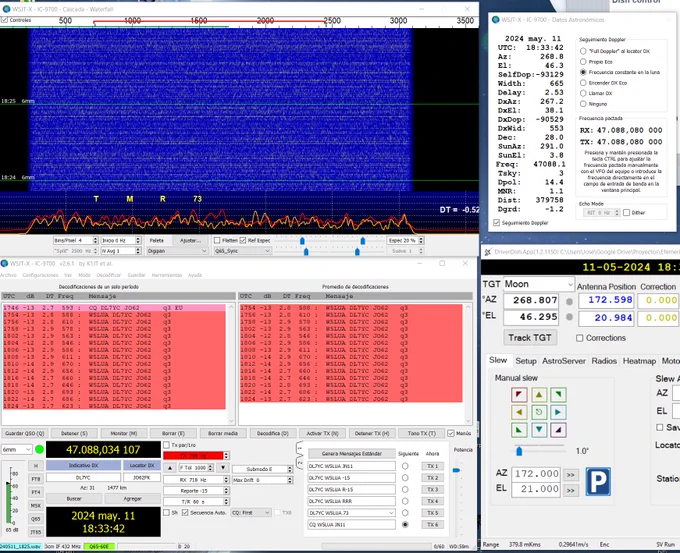Viewport: 680px width, 553px height.
Task: Toggle the Seguimiento Doppler checkbox
Action: [x=497, y=223]
